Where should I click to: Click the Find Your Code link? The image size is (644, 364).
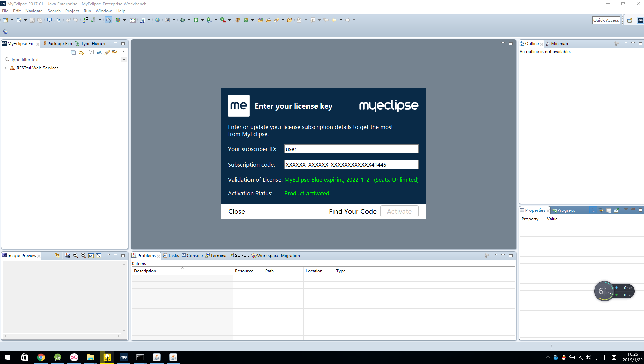click(353, 211)
